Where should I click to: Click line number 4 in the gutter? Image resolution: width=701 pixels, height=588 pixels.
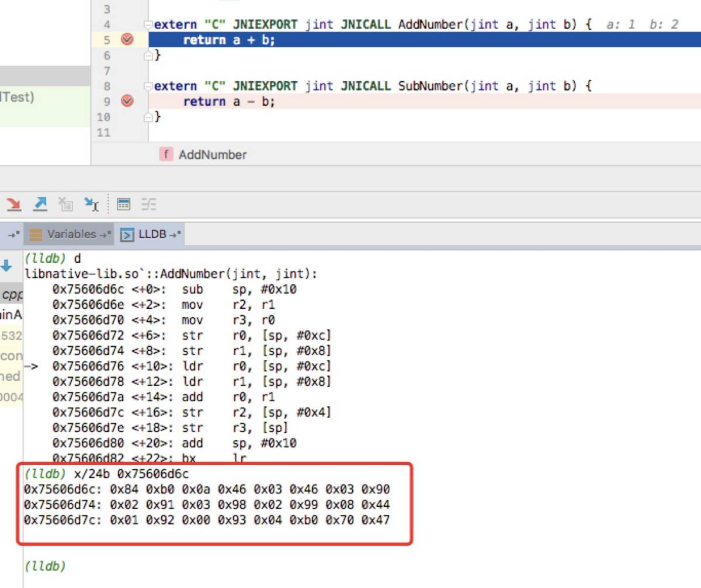pyautogui.click(x=106, y=25)
